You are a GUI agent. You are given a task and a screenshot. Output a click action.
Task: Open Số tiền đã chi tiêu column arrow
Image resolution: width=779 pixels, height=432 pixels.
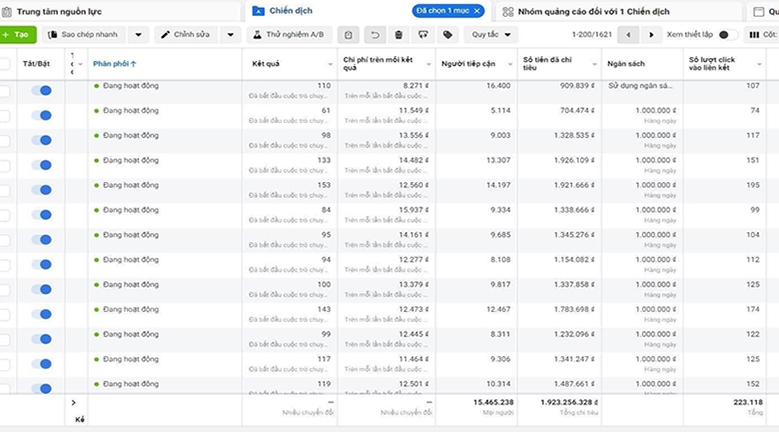tap(595, 64)
